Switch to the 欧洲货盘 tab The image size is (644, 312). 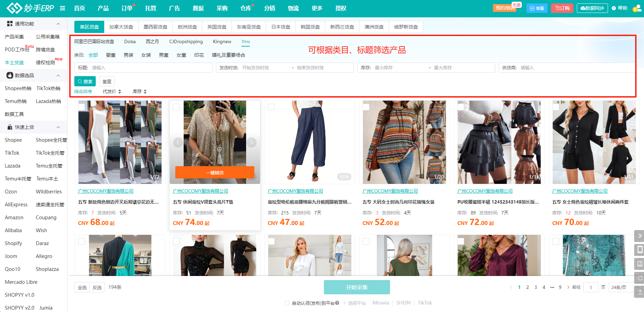187,27
